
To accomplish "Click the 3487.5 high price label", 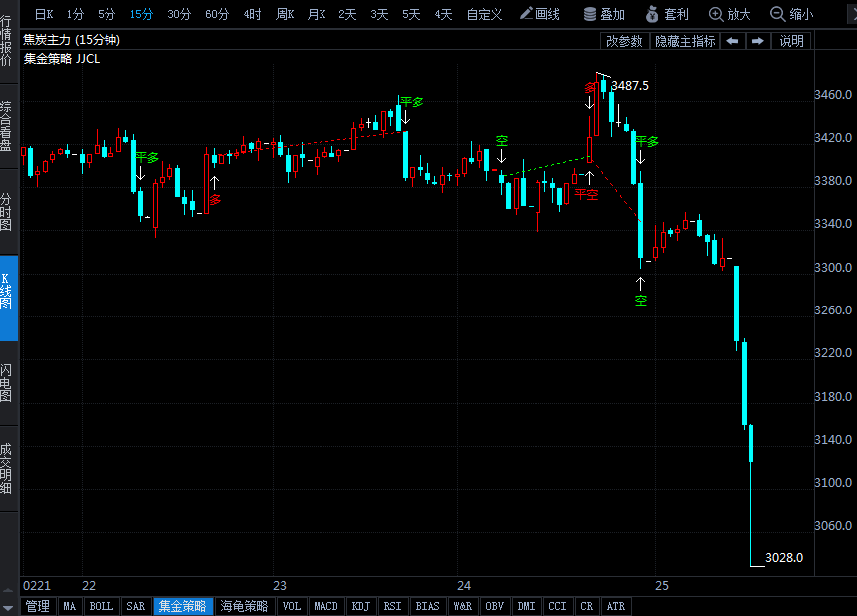I will (x=630, y=86).
